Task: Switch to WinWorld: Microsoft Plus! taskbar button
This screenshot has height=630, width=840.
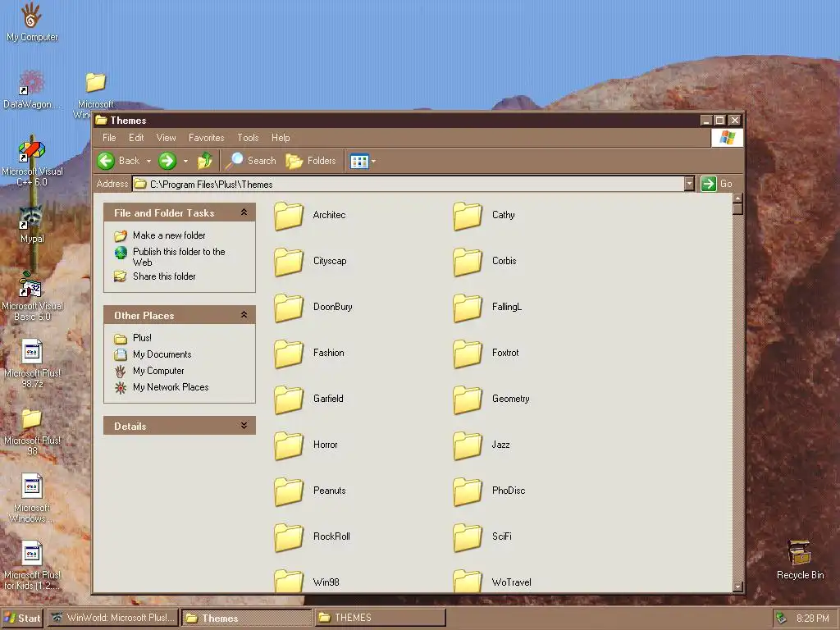Action: click(113, 618)
